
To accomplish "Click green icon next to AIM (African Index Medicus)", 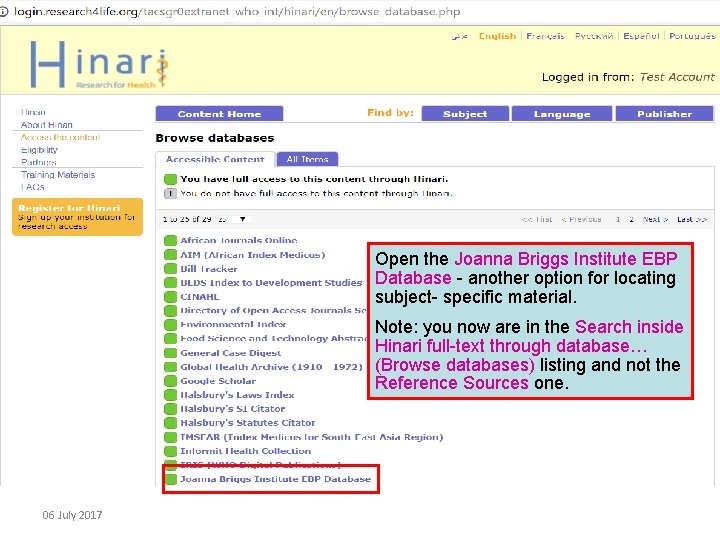I will pos(170,255).
